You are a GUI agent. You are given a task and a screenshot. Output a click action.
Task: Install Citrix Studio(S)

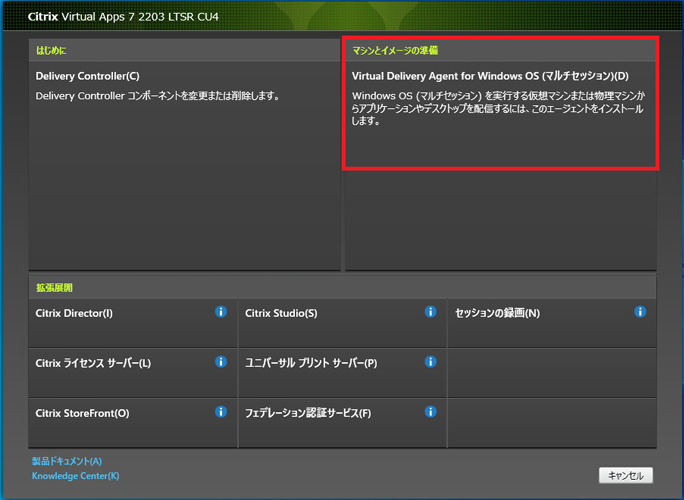[x=281, y=313]
